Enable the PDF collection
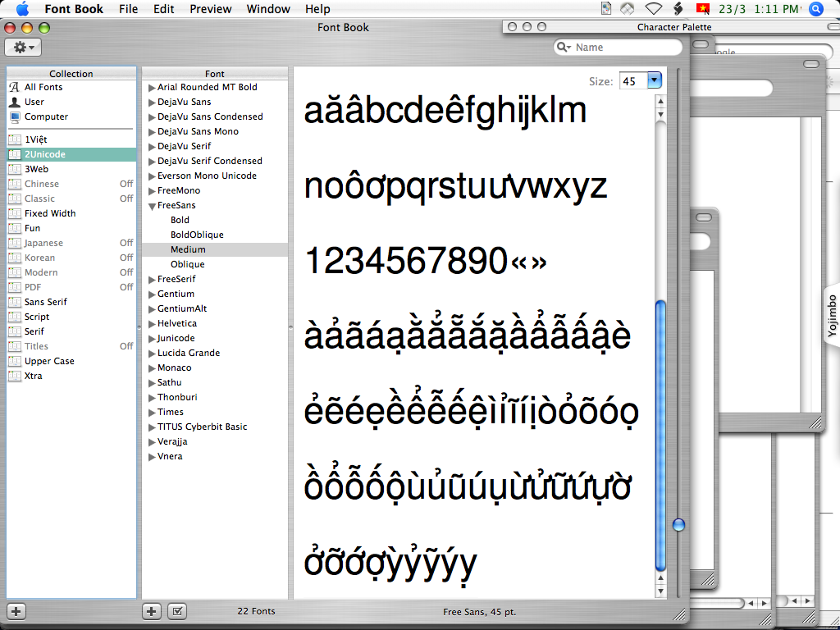Screen dimensions: 840x630 pos(126,287)
